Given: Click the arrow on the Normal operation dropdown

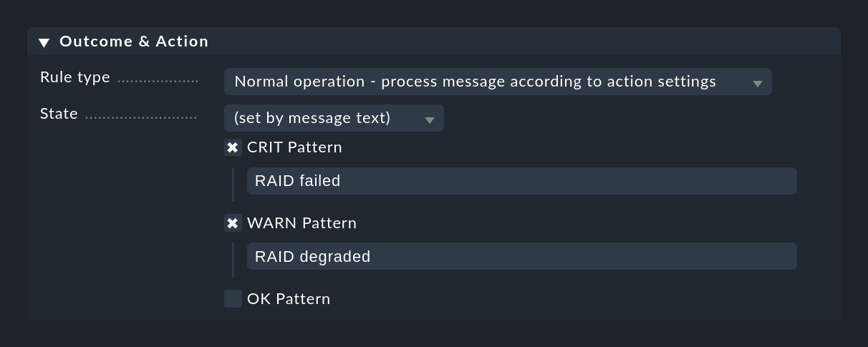Looking at the screenshot, I should click(x=757, y=84).
